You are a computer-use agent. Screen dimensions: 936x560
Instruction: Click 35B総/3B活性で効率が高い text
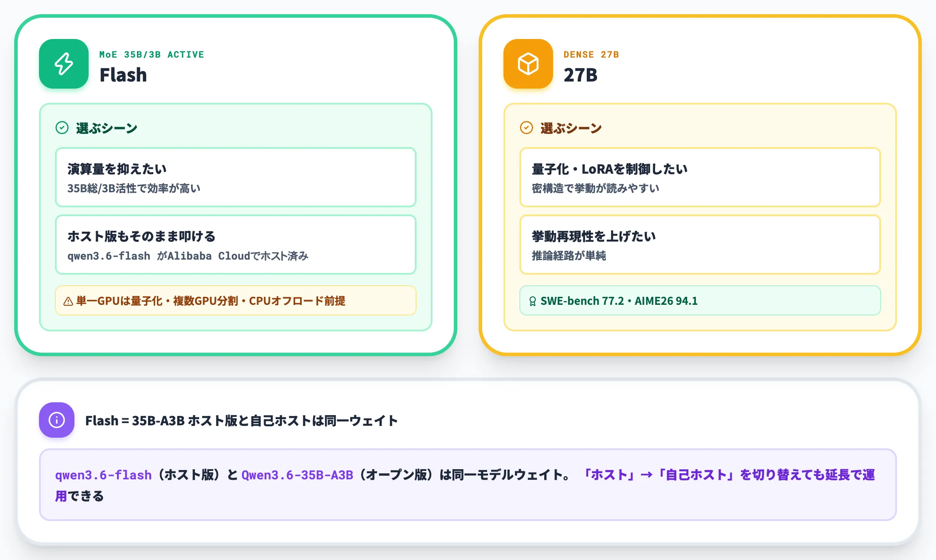click(134, 188)
